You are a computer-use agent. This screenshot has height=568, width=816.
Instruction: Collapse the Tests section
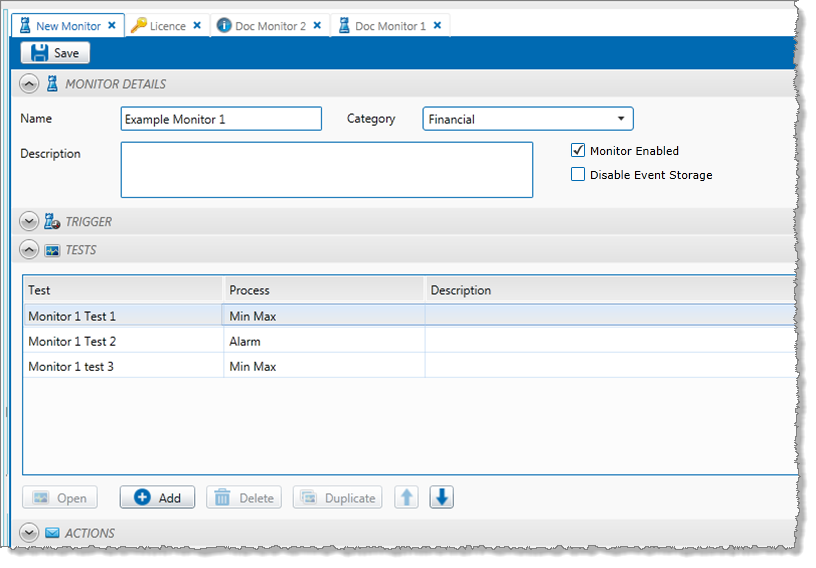(28, 250)
